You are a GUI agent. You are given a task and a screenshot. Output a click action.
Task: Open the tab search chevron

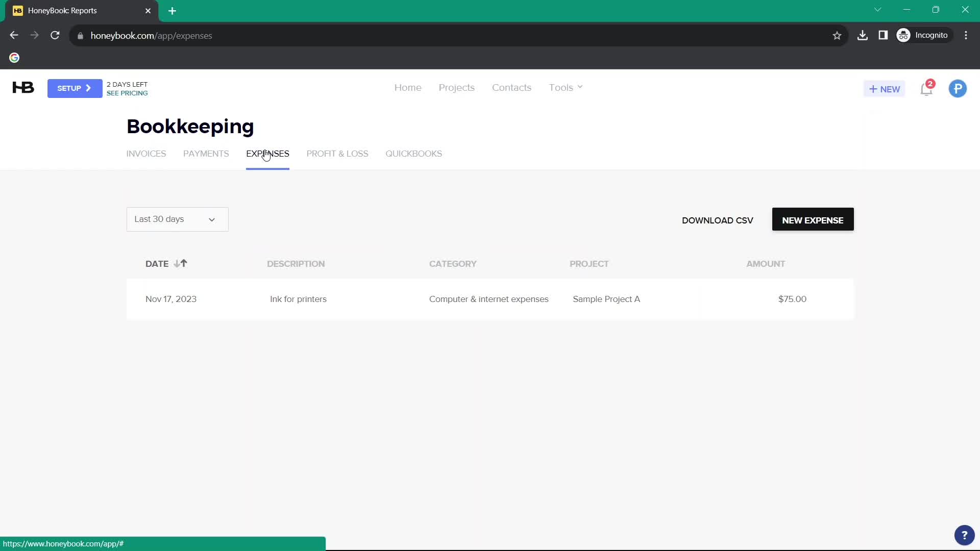tap(878, 10)
